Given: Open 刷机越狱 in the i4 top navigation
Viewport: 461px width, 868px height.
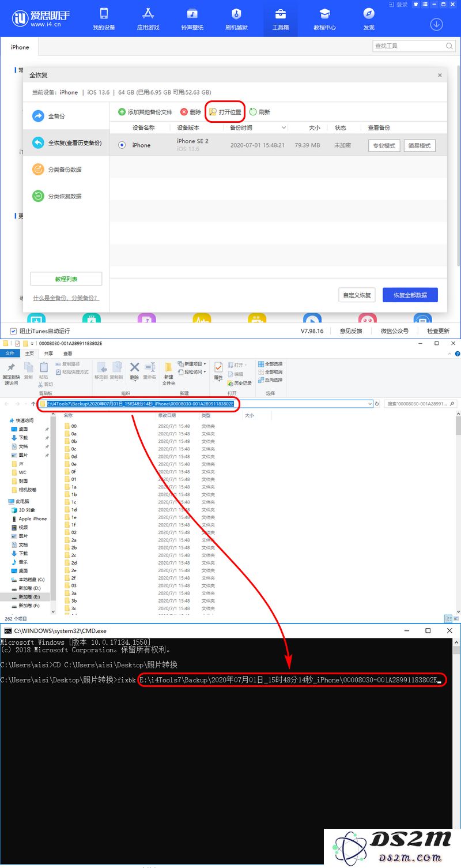Looking at the screenshot, I should click(x=236, y=18).
